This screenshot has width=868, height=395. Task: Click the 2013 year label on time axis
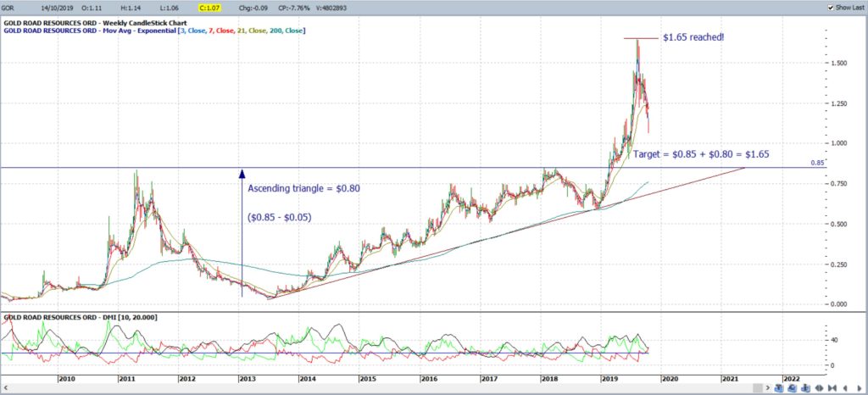pyautogui.click(x=247, y=379)
